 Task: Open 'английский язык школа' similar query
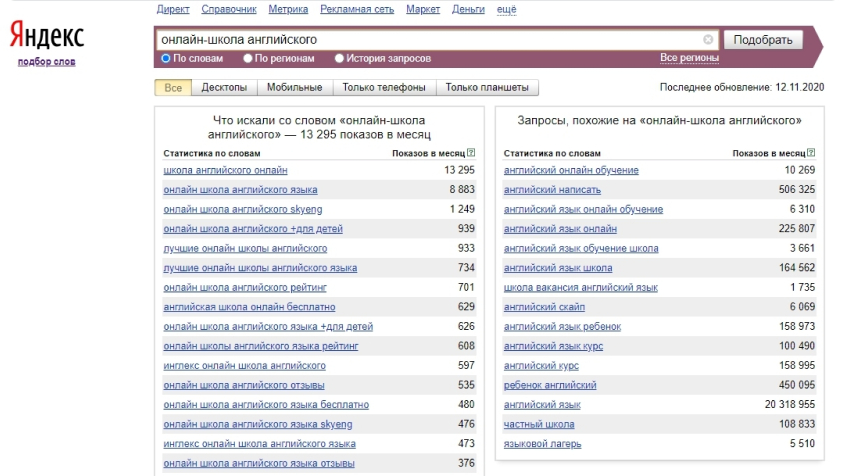coord(558,268)
